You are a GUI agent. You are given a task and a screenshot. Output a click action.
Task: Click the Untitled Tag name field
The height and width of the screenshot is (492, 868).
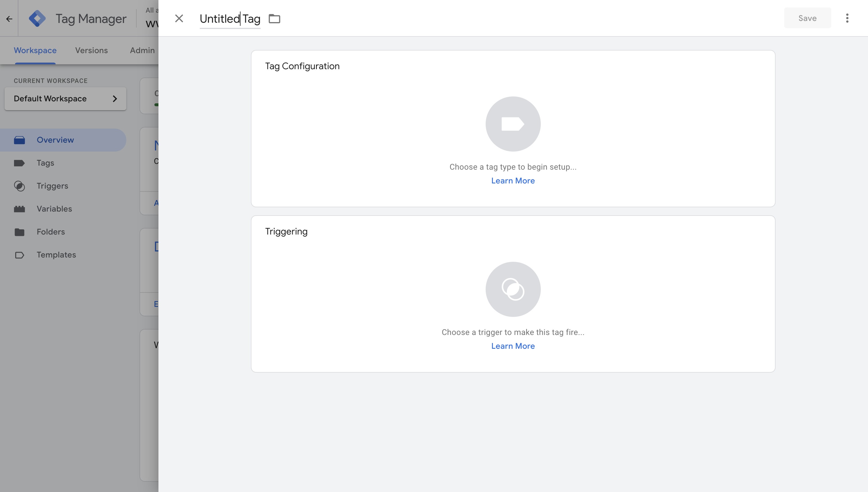(229, 19)
